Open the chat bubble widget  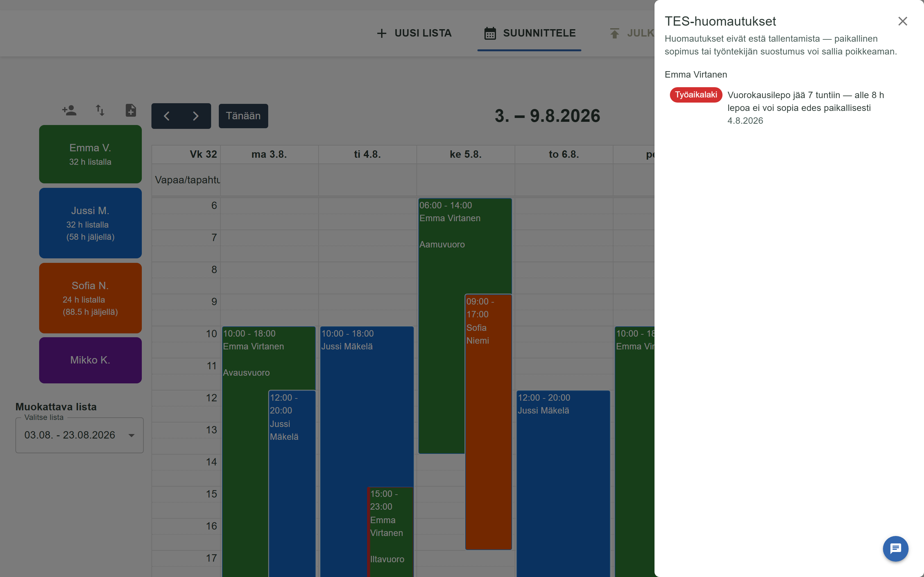(895, 549)
